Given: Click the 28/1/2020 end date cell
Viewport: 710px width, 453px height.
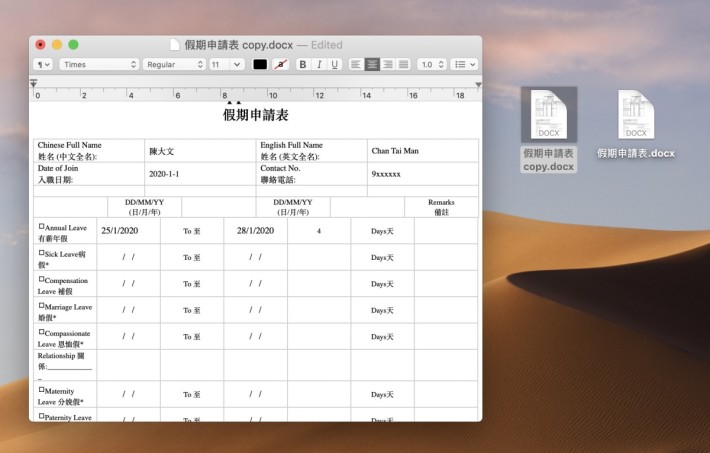Looking at the screenshot, I should [255, 231].
